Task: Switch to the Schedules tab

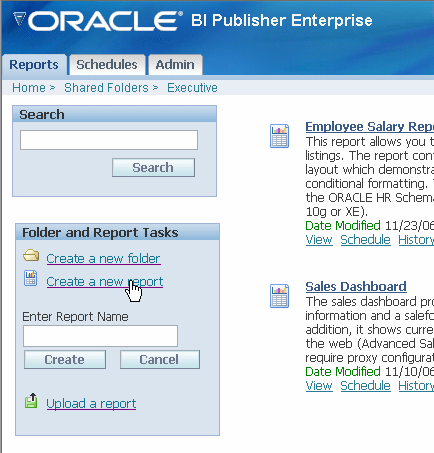Action: point(107,65)
